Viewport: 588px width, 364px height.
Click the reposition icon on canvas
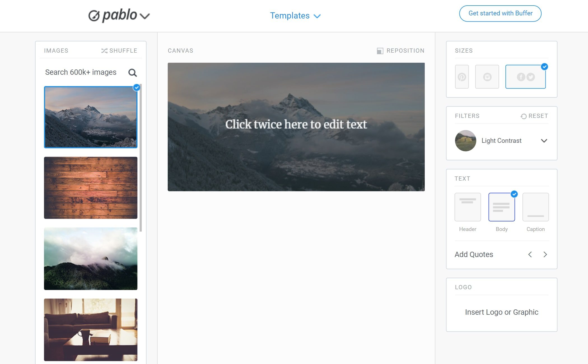380,51
